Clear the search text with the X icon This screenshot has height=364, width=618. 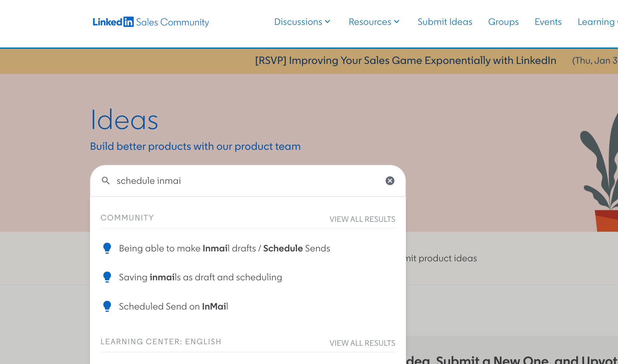[390, 181]
